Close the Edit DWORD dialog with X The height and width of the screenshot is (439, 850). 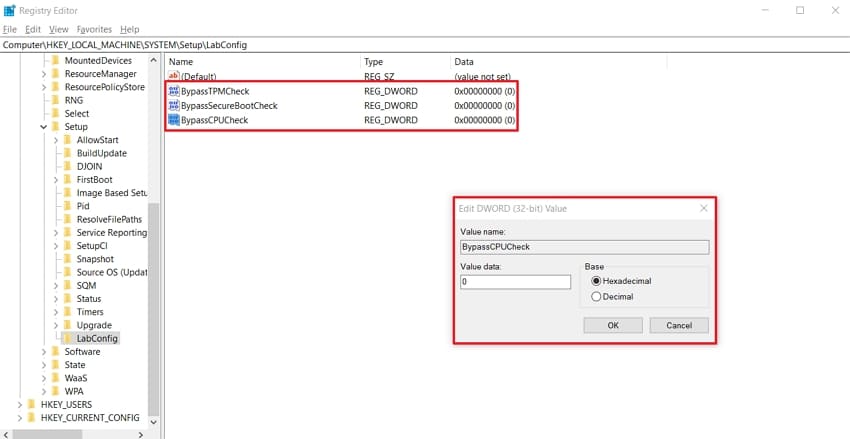tap(704, 208)
